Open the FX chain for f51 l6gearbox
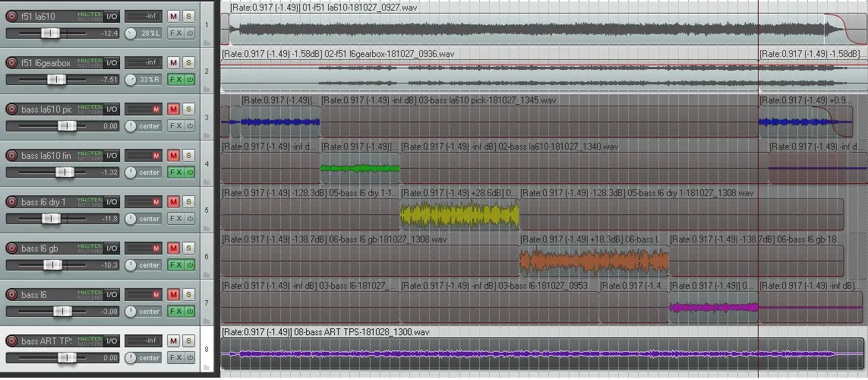868x380 pixels. 172,80
